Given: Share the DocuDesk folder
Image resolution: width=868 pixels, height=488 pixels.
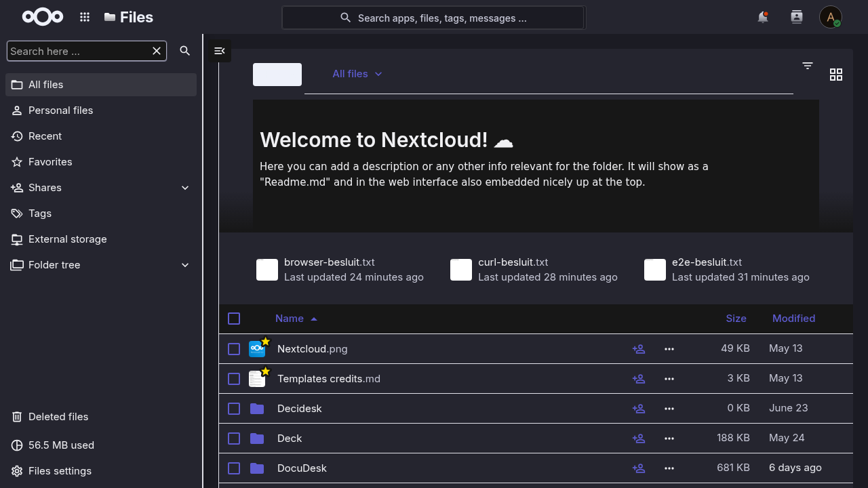Looking at the screenshot, I should [639, 468].
